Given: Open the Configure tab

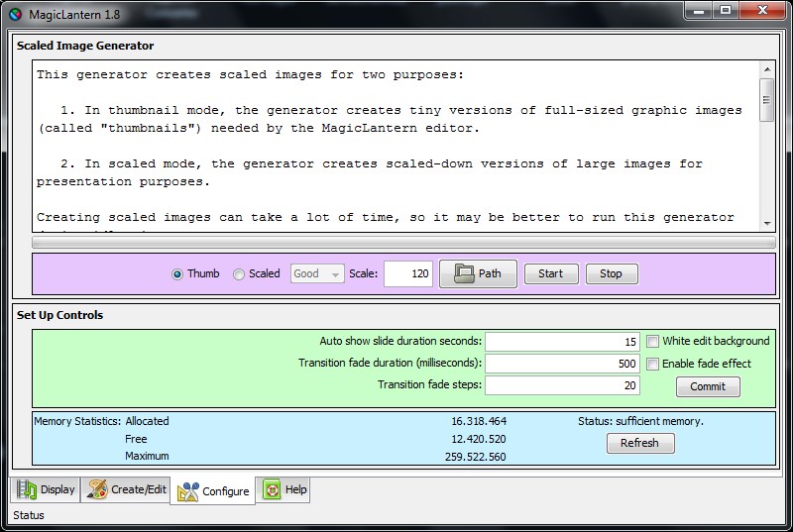Looking at the screenshot, I should 213,491.
